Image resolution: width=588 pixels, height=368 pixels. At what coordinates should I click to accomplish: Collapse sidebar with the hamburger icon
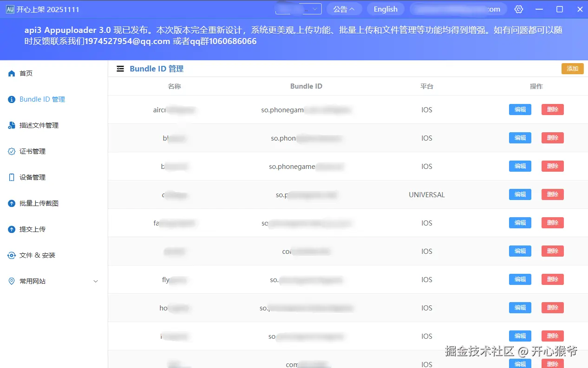coord(120,69)
